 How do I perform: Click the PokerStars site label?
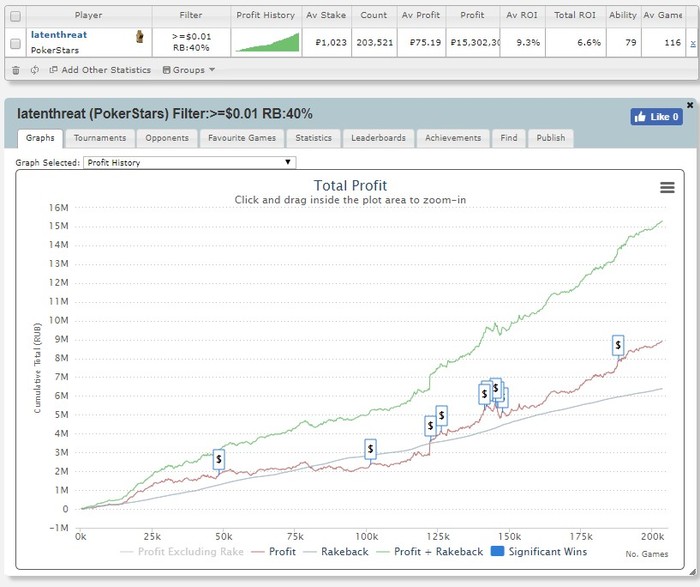(x=55, y=50)
